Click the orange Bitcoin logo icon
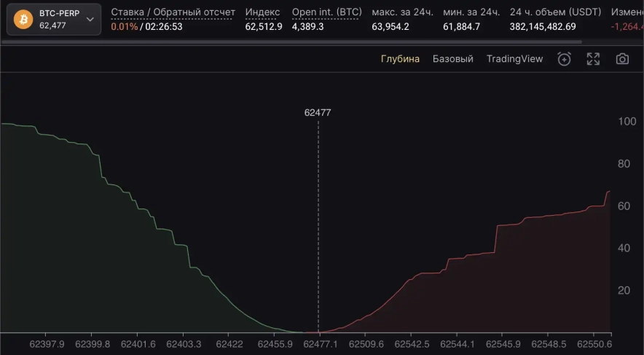The width and height of the screenshot is (644, 355). (x=23, y=19)
